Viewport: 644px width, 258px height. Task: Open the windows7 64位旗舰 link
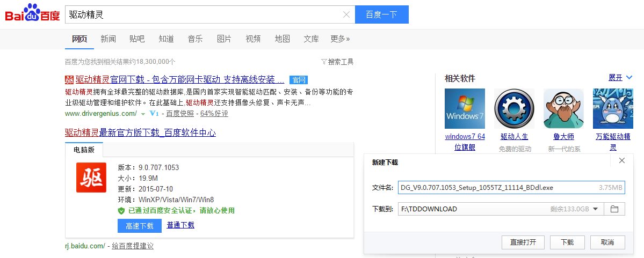point(465,142)
